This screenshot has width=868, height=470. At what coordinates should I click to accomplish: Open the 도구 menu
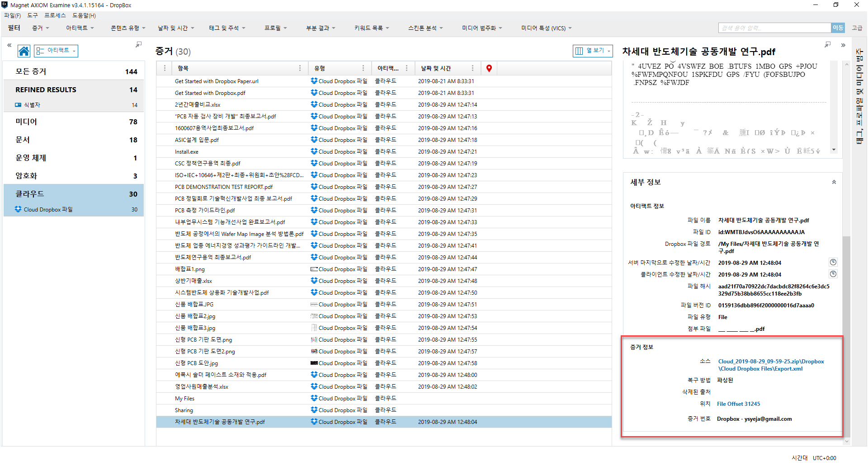pyautogui.click(x=33, y=15)
